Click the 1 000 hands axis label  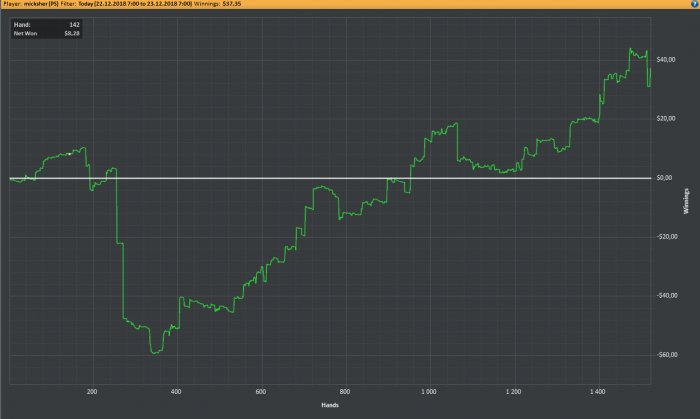[x=429, y=392]
